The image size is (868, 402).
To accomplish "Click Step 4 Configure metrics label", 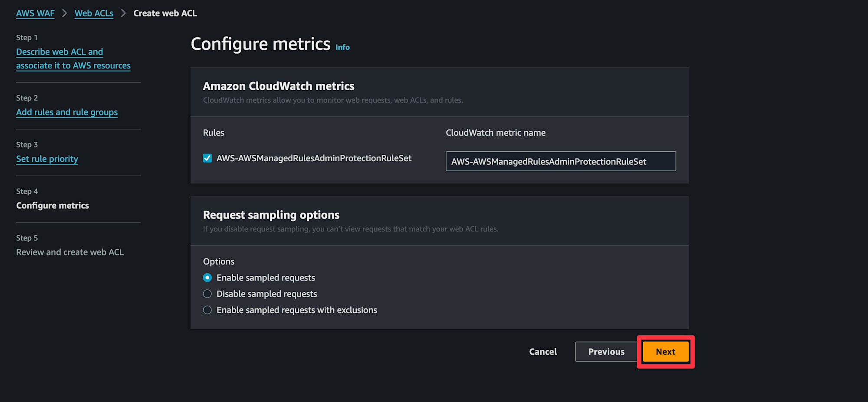I will (53, 206).
